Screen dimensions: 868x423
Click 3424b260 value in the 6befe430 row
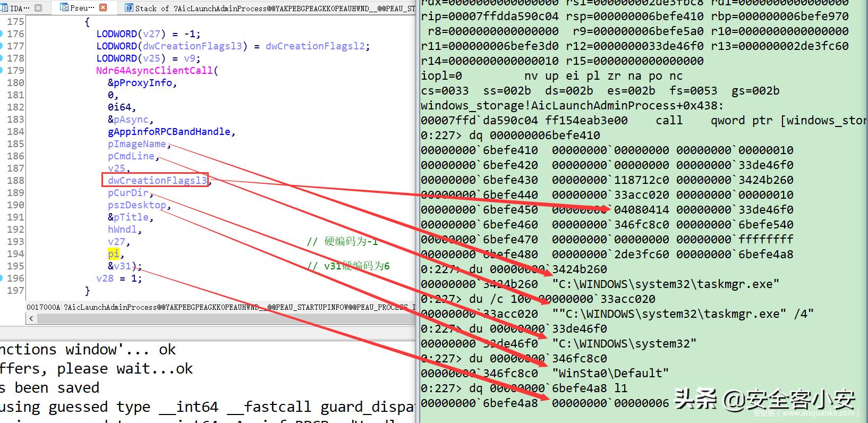[766, 180]
